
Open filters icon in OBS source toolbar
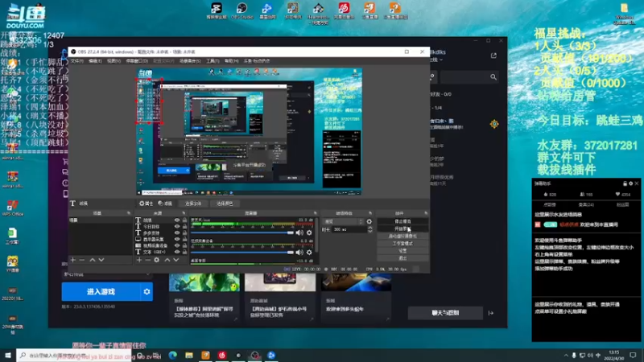click(165, 204)
